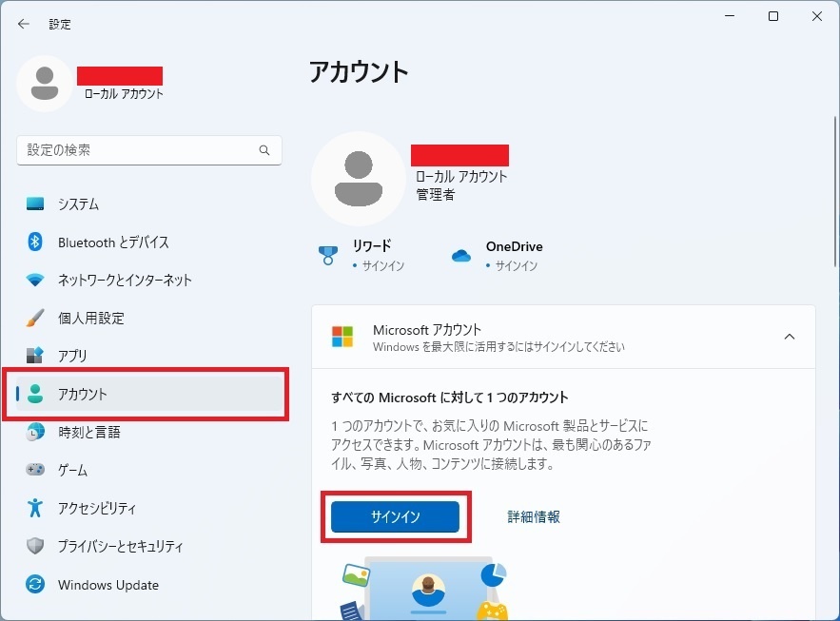This screenshot has height=621, width=840.
Task: Click the Microsoft four-color logo icon
Action: (x=342, y=337)
